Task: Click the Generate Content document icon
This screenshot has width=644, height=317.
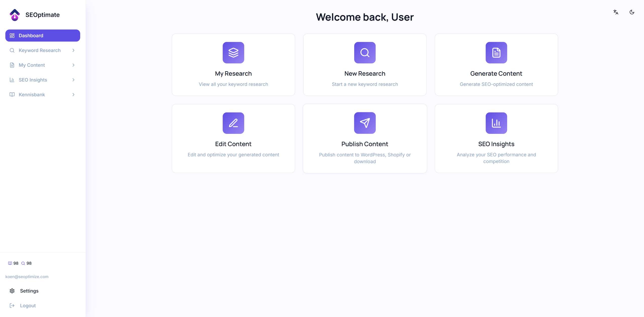Action: pyautogui.click(x=496, y=53)
